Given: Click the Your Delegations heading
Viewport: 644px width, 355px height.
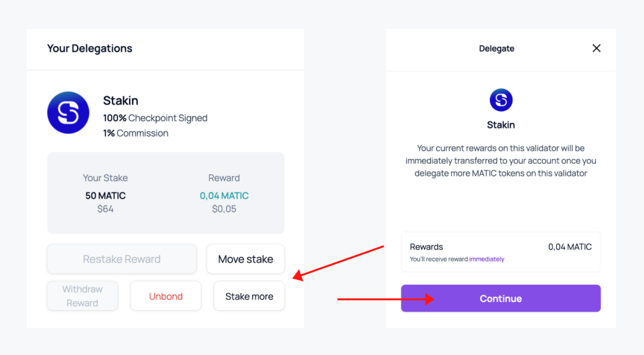Looking at the screenshot, I should point(90,48).
